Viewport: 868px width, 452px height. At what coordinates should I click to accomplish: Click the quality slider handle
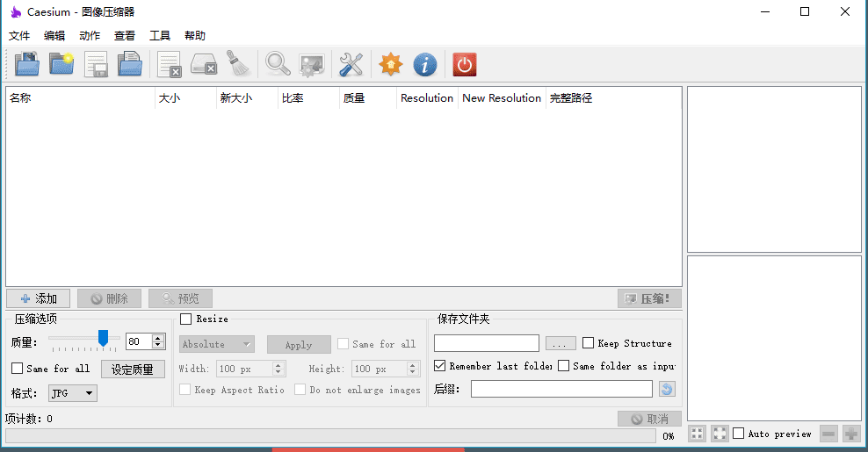[103, 338]
